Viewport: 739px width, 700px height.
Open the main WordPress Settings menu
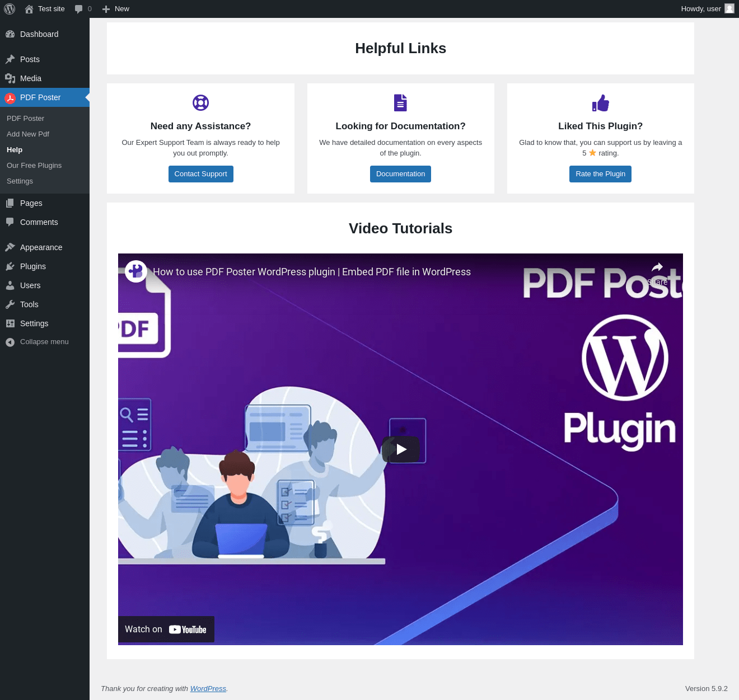tap(45, 323)
